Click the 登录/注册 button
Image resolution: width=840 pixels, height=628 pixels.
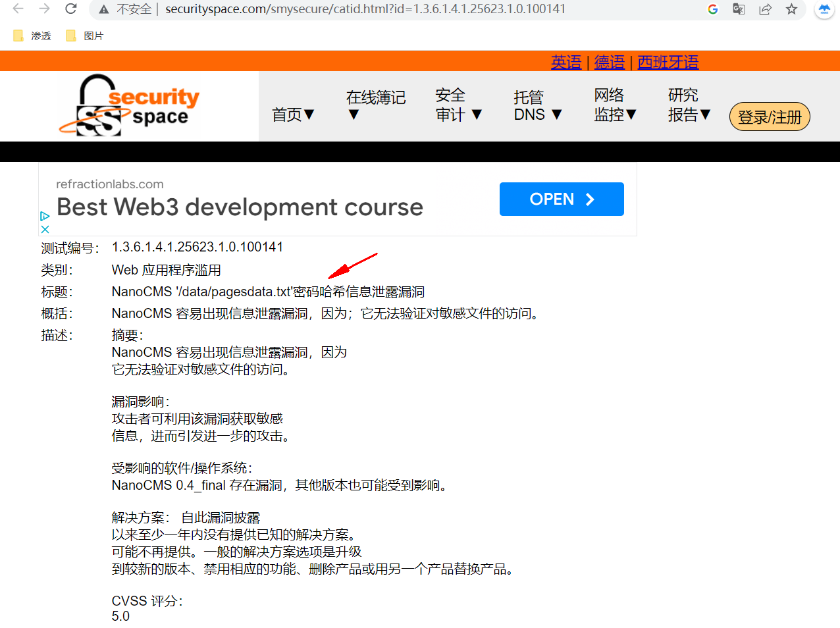pyautogui.click(x=770, y=117)
